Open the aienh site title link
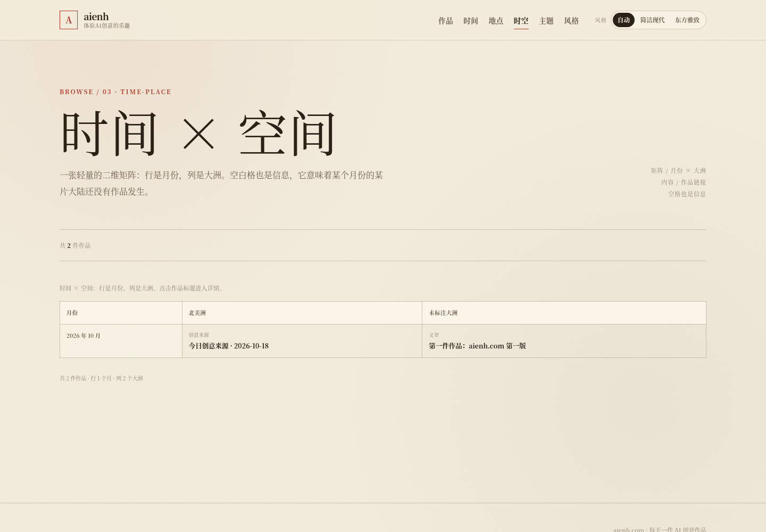The width and height of the screenshot is (766, 532). click(x=96, y=16)
